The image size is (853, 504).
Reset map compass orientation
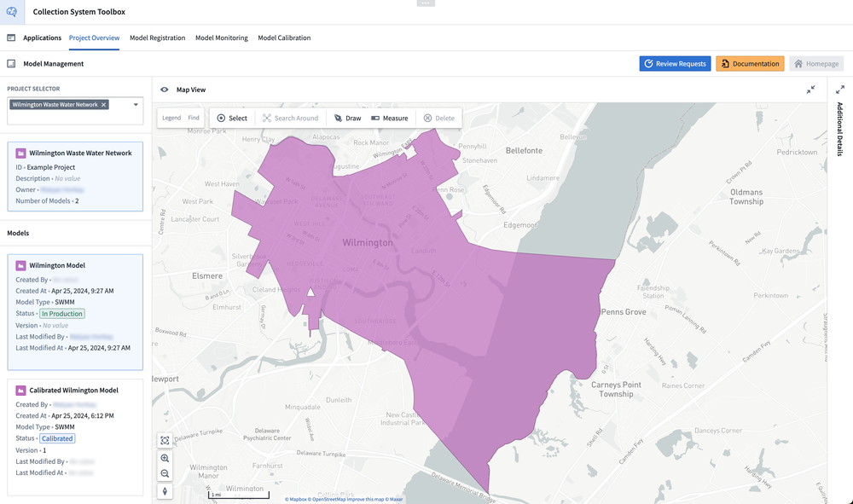tap(165, 491)
